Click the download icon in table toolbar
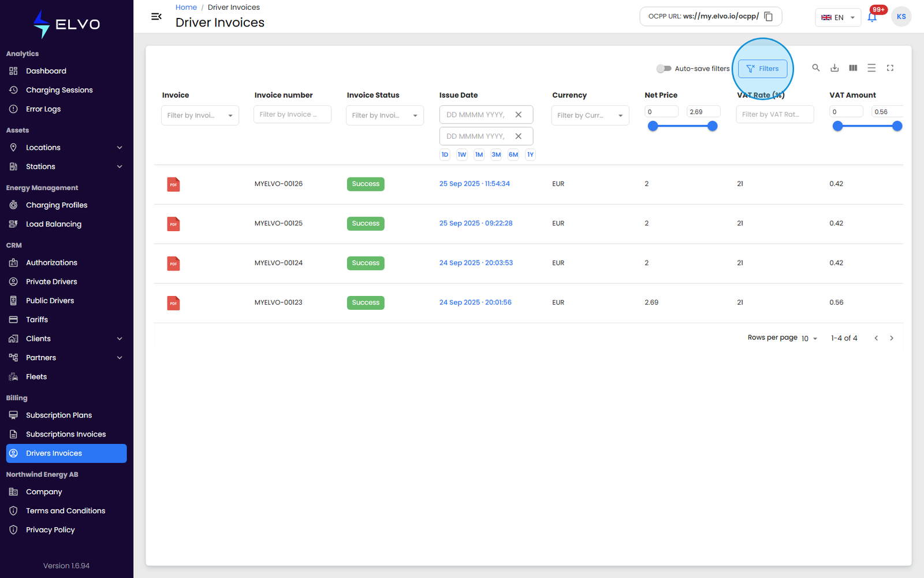This screenshot has height=578, width=924. tap(834, 68)
